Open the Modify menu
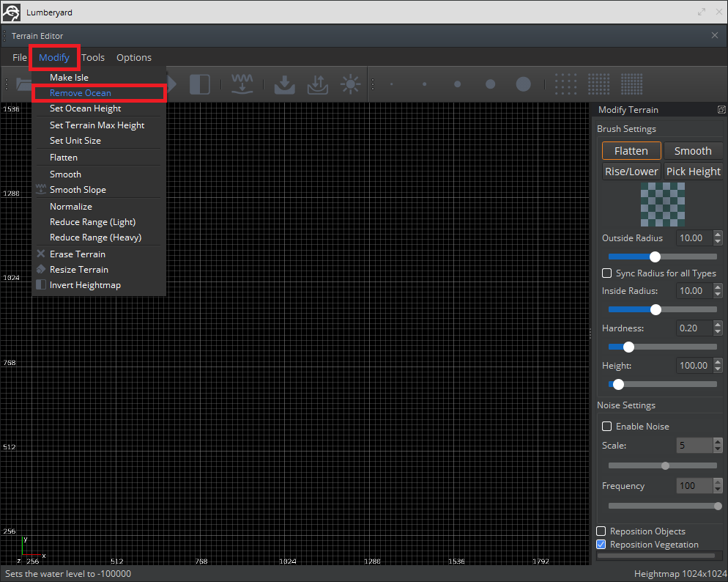728x582 pixels. click(x=54, y=58)
